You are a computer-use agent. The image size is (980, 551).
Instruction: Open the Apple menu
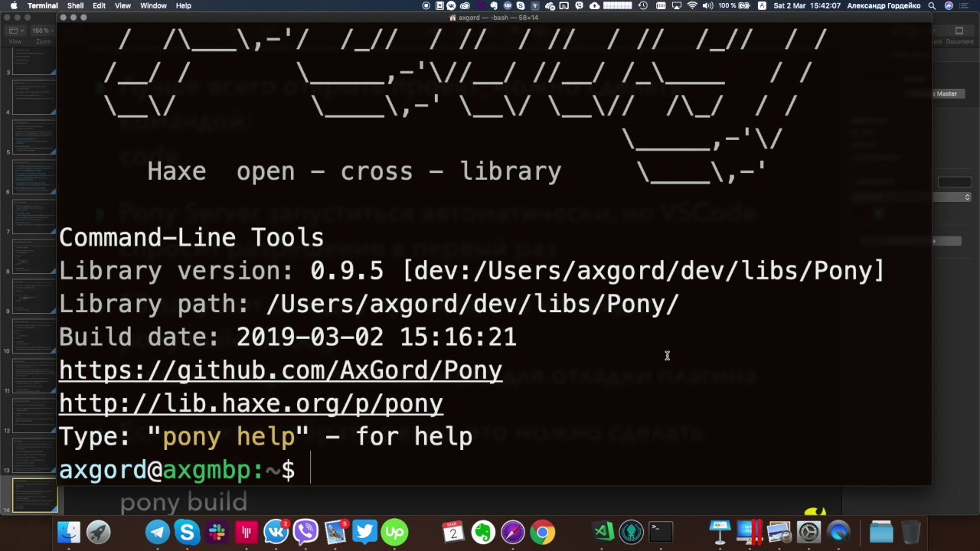pyautogui.click(x=14, y=5)
